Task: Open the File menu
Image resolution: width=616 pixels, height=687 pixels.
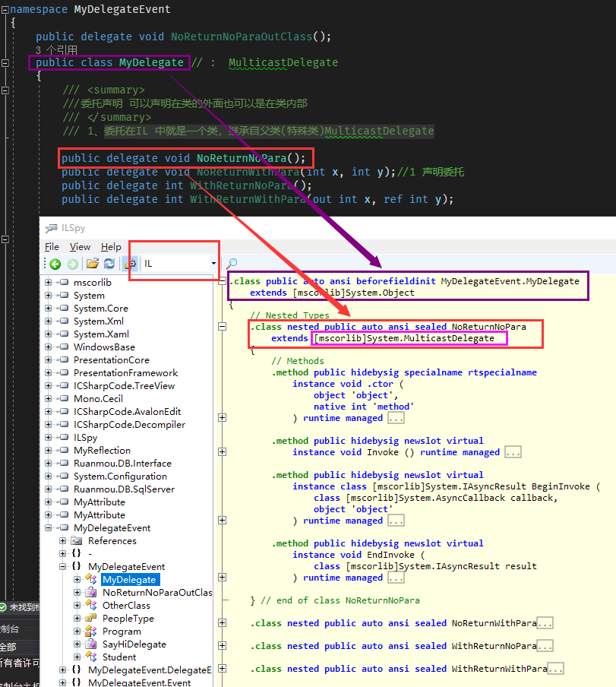Action: [52, 247]
